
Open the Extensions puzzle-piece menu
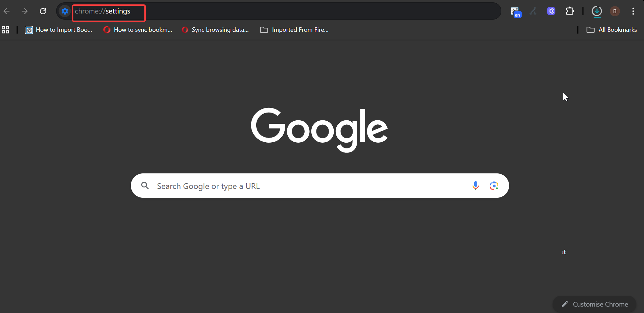pyautogui.click(x=570, y=11)
